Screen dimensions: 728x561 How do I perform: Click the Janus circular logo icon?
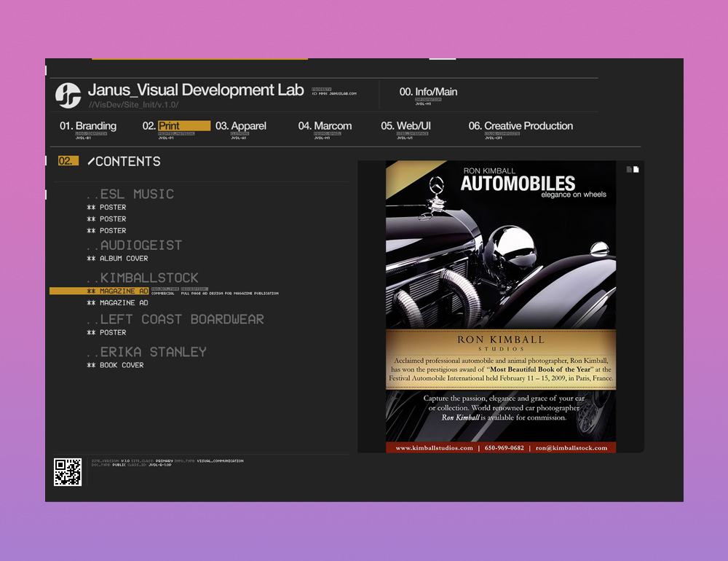(x=68, y=95)
